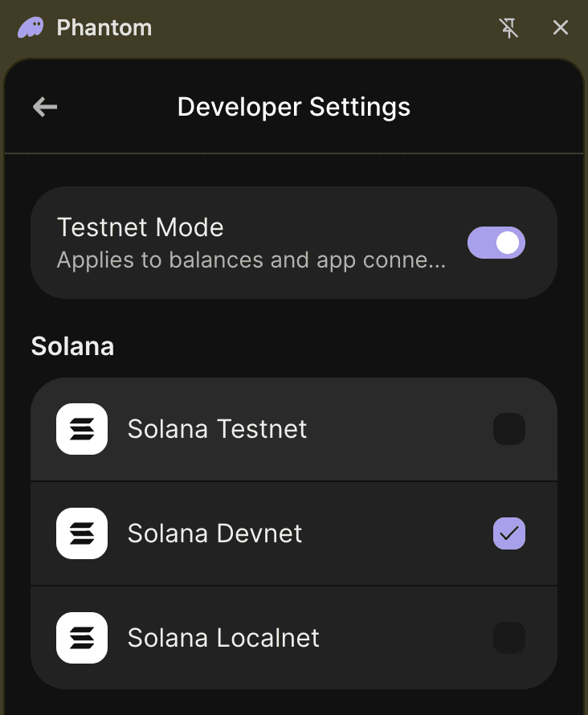Go back using the left arrow
The height and width of the screenshot is (715, 588).
point(45,107)
